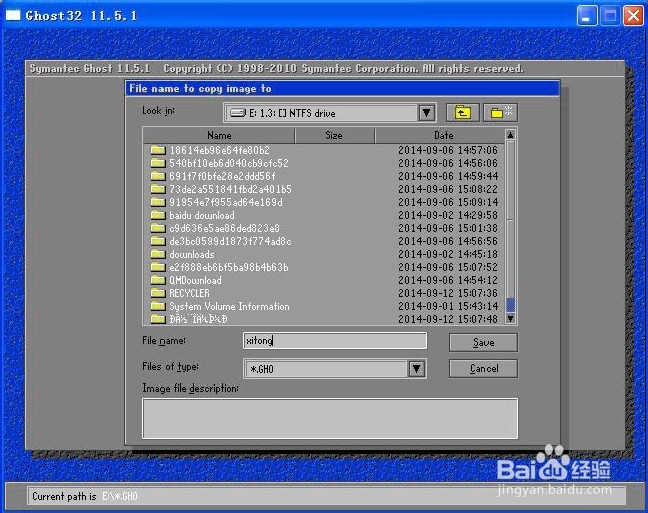Click the Current path status bar text

click(x=85, y=496)
